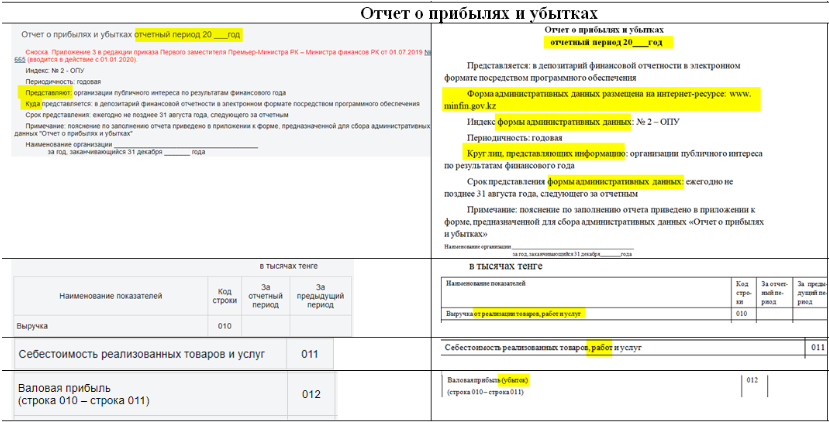The height and width of the screenshot is (422, 829).
Task: Click code cell '012' in the left table
Action: (x=311, y=394)
